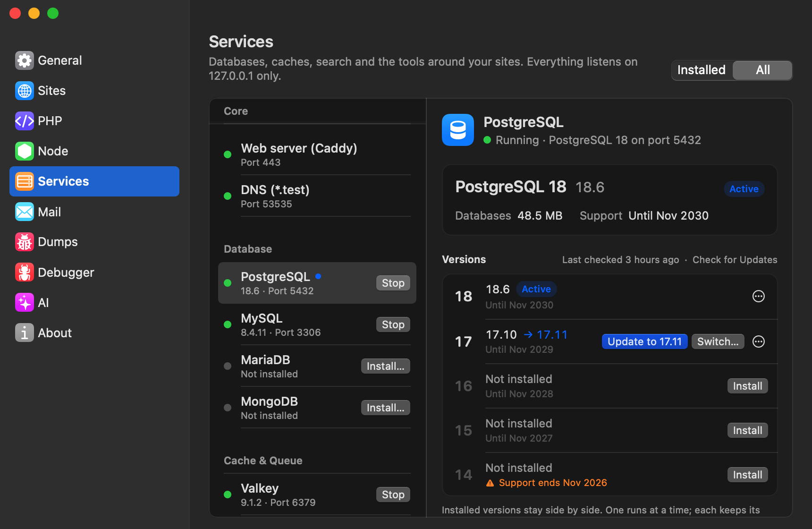The height and width of the screenshot is (529, 812).
Task: Open the Node hexagon icon
Action: point(25,151)
